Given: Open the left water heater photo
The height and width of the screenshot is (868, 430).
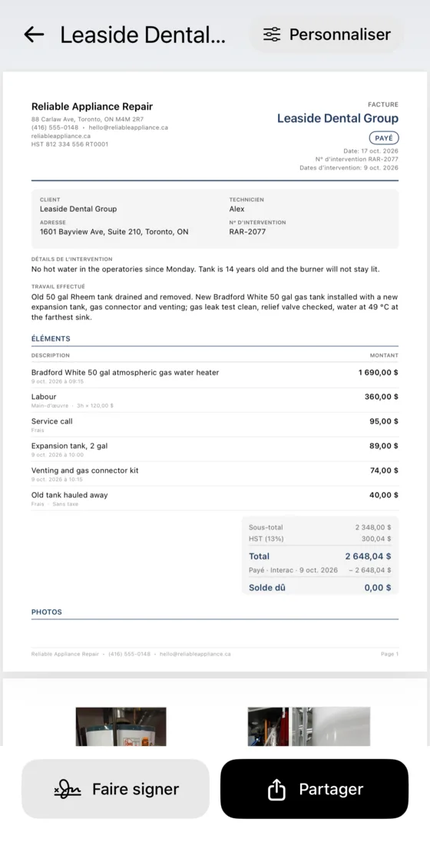Looking at the screenshot, I should [x=121, y=726].
